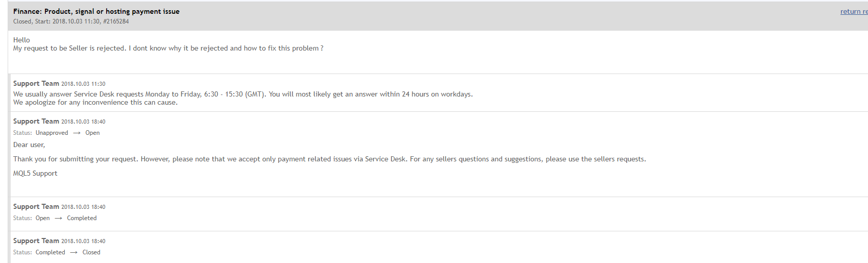Click the return link at top right

(854, 12)
